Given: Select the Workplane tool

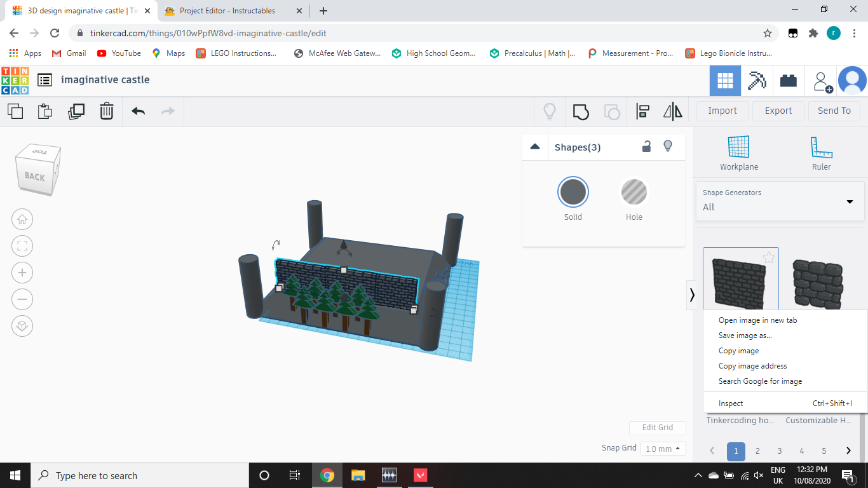Looking at the screenshot, I should 739,153.
